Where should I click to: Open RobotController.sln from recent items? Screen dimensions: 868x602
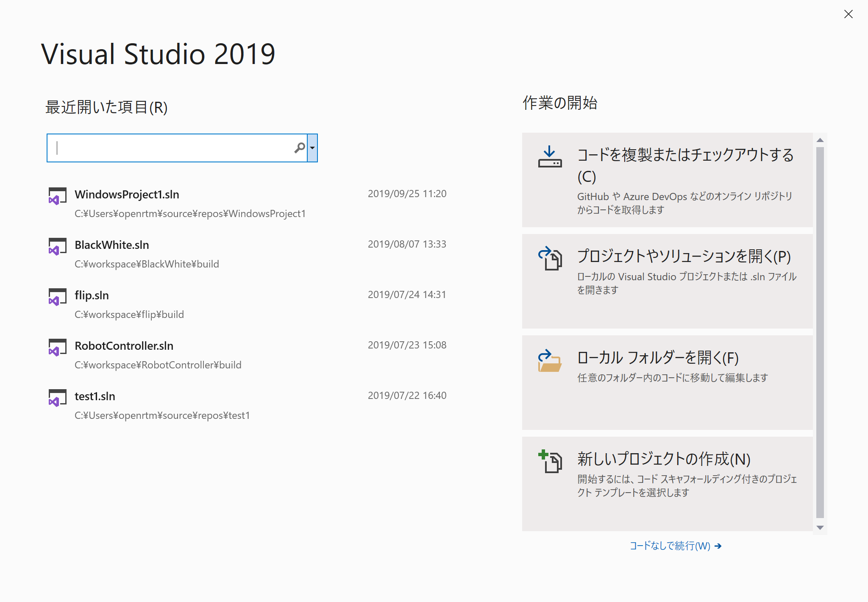248,355
